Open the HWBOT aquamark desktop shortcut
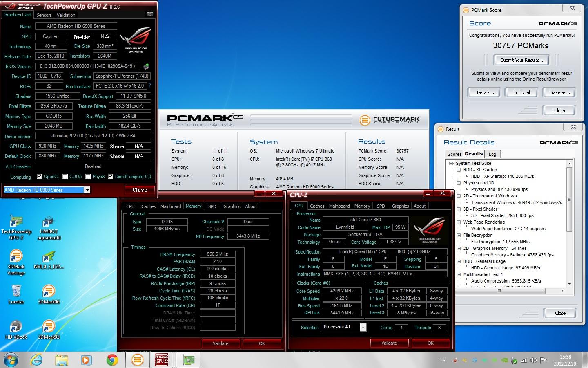 pos(49,228)
